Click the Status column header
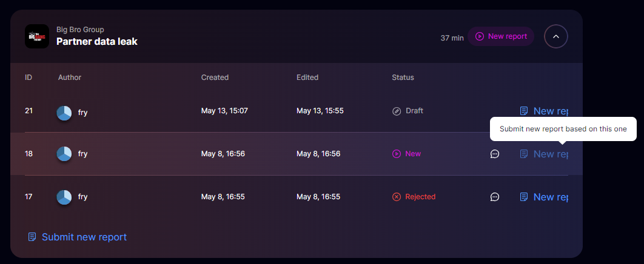The height and width of the screenshot is (264, 644). (x=403, y=78)
